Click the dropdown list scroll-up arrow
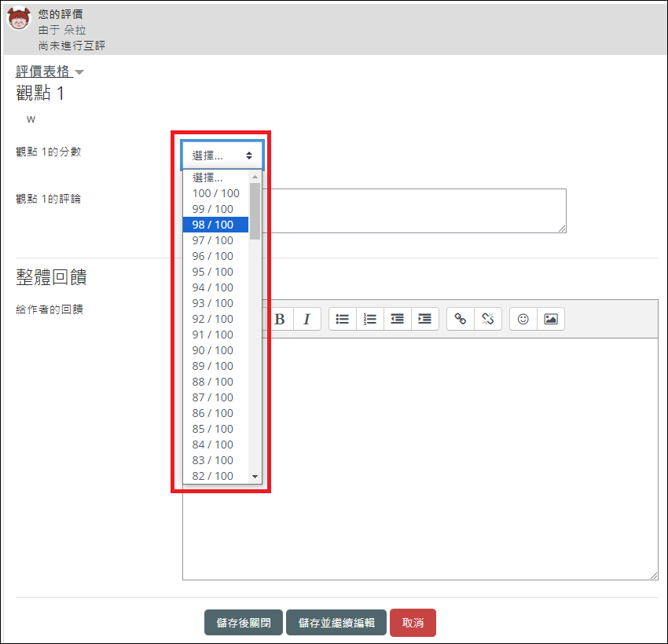The width and height of the screenshot is (668, 644). tap(255, 176)
